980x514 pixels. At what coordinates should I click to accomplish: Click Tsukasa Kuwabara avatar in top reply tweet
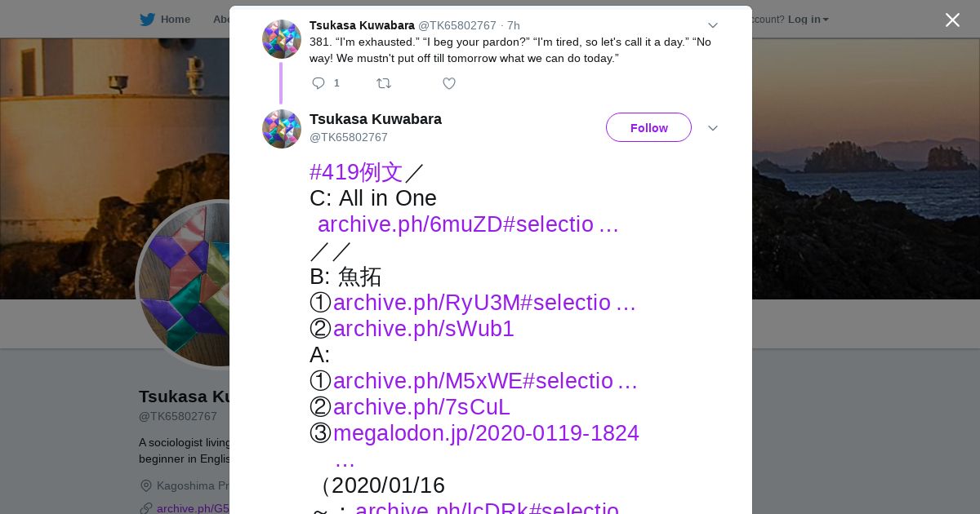coord(282,39)
